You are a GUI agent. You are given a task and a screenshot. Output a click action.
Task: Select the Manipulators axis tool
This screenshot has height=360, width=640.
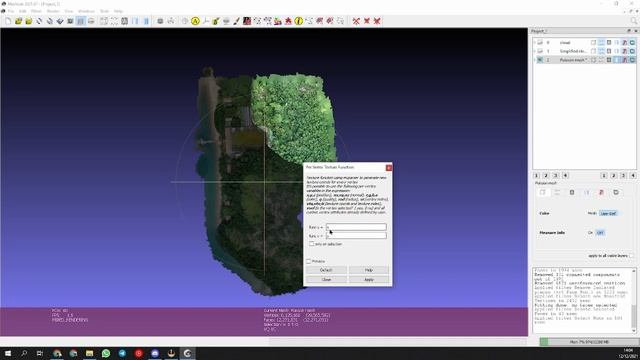pos(205,21)
